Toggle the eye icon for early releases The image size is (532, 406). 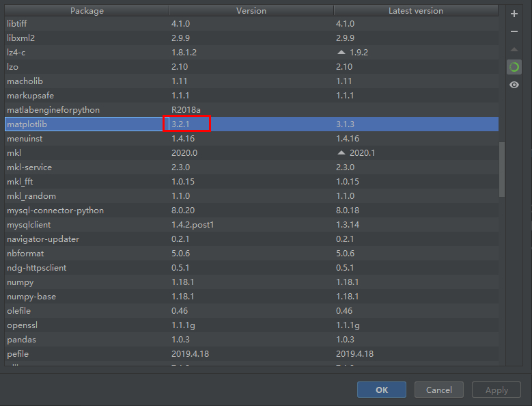coord(514,85)
